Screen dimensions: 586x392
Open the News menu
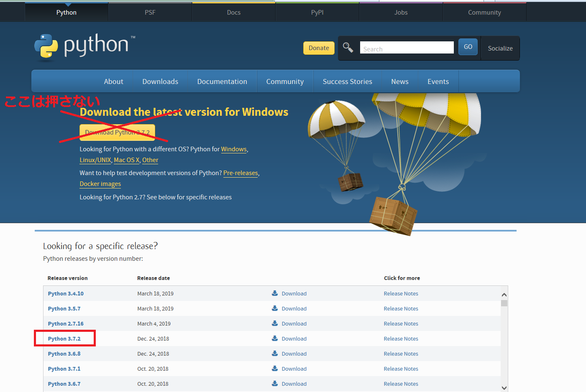tap(400, 81)
